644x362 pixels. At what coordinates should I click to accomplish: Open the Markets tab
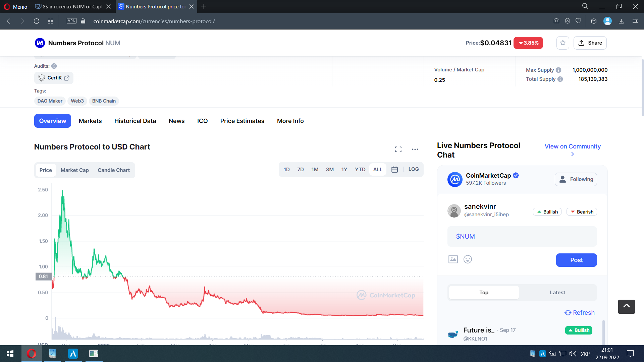[x=90, y=121]
